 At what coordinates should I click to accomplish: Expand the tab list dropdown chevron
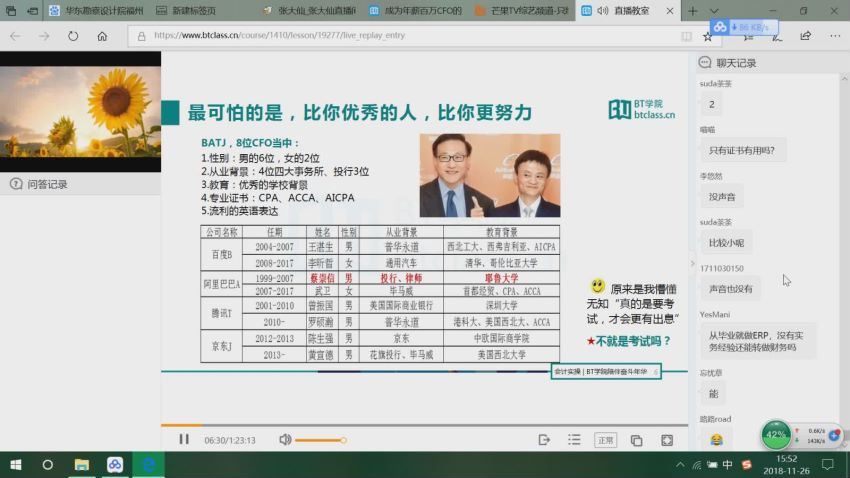(x=714, y=10)
